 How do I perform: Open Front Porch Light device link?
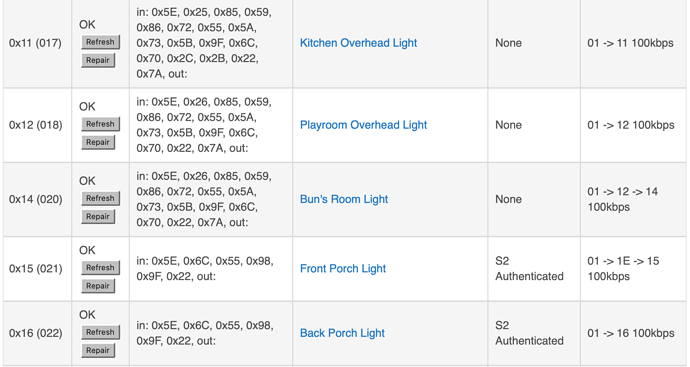[343, 269]
